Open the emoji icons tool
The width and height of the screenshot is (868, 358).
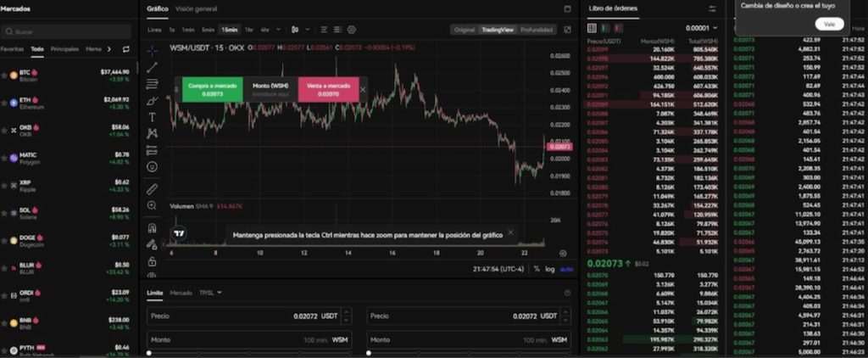153,167
